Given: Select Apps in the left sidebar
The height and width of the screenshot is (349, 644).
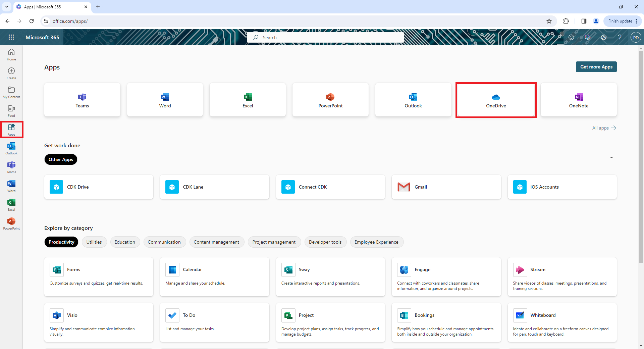Looking at the screenshot, I should pos(11,130).
